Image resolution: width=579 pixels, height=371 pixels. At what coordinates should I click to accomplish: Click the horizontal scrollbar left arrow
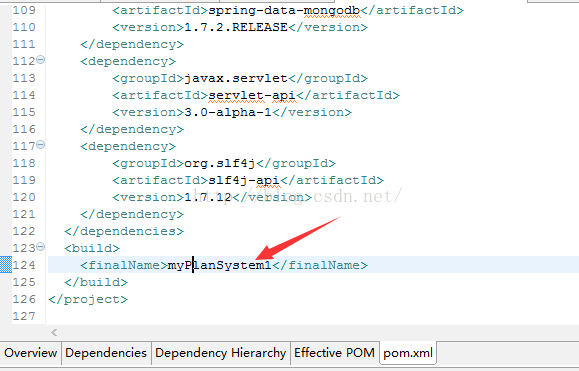pos(54,333)
